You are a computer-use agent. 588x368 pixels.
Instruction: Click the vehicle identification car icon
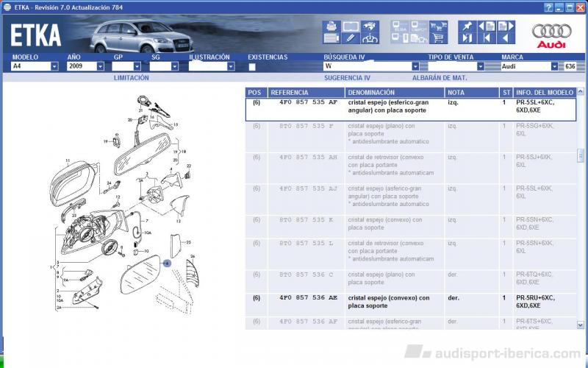tap(370, 38)
